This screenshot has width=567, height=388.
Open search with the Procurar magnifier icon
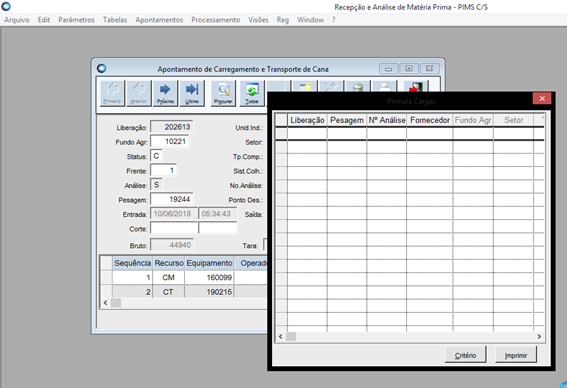point(223,93)
